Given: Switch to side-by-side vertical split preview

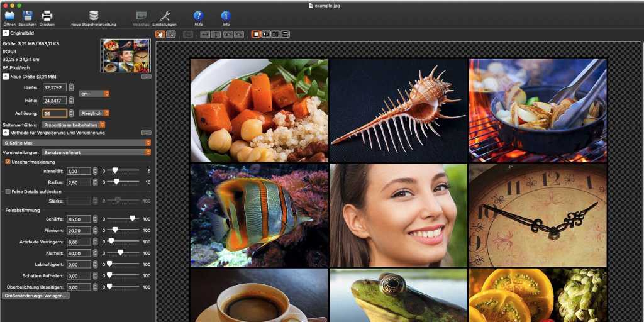Looking at the screenshot, I should [275, 35].
